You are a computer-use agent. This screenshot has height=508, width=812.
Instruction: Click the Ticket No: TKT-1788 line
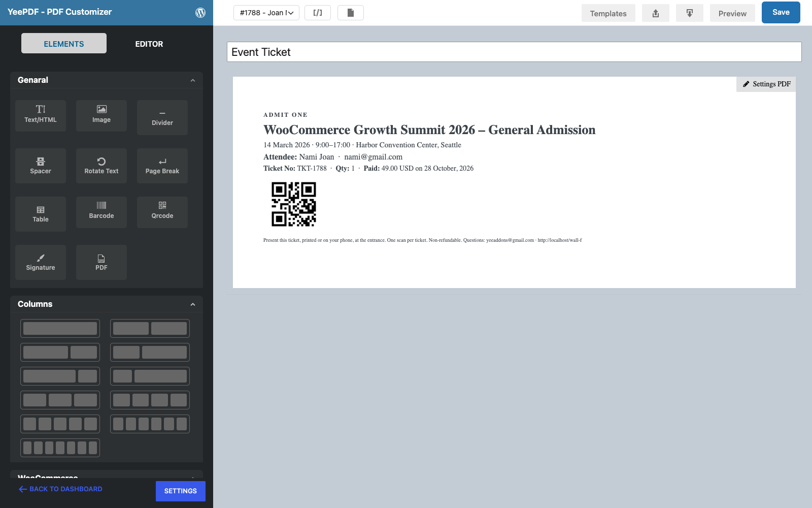[x=368, y=168]
